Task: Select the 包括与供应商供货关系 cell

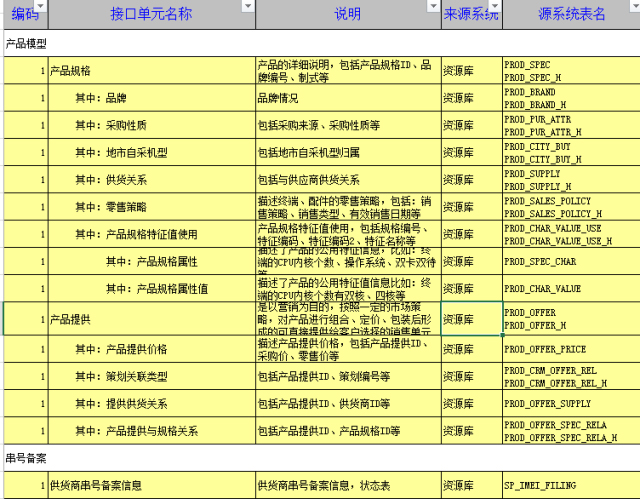Action: click(349, 180)
